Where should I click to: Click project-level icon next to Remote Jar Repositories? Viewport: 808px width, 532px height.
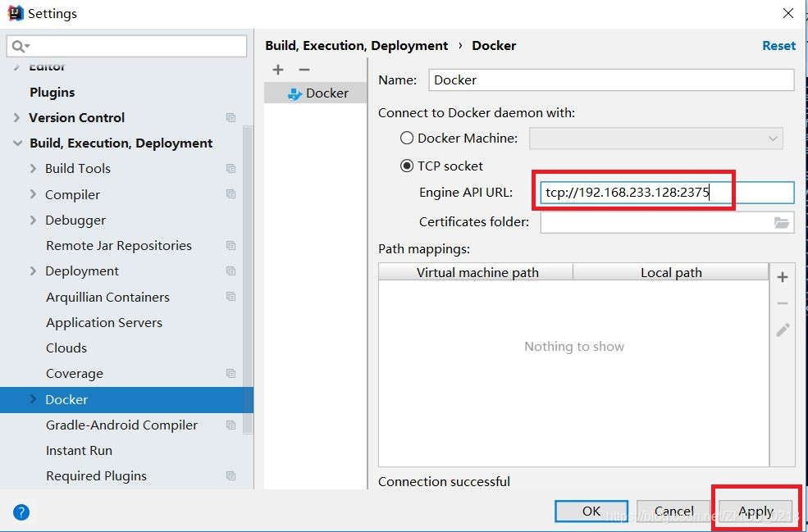pos(231,246)
